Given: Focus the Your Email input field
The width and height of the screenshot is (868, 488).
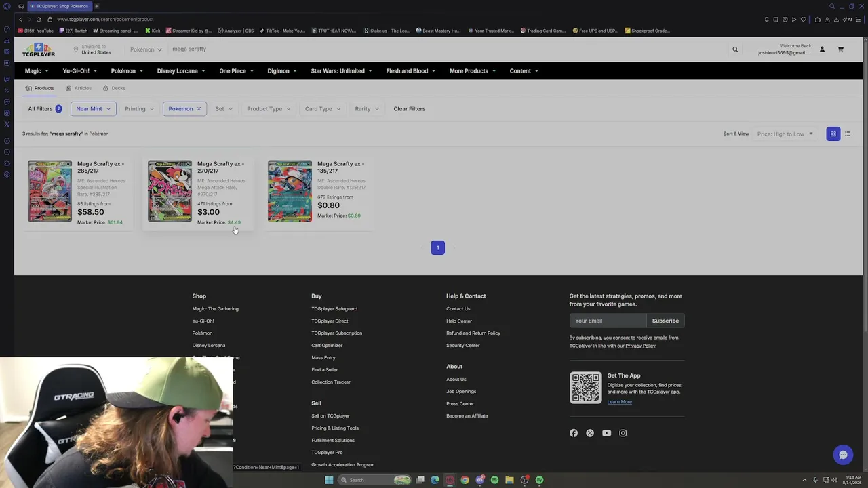Looking at the screenshot, I should click(x=608, y=321).
